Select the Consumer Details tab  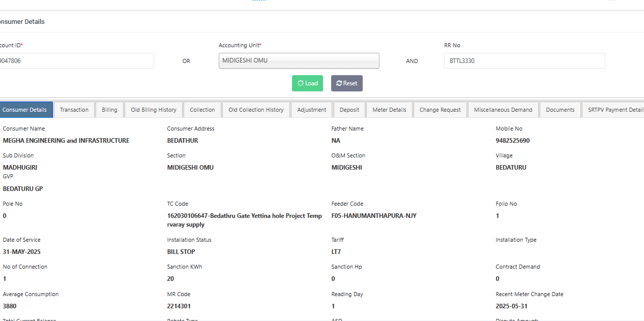click(25, 110)
